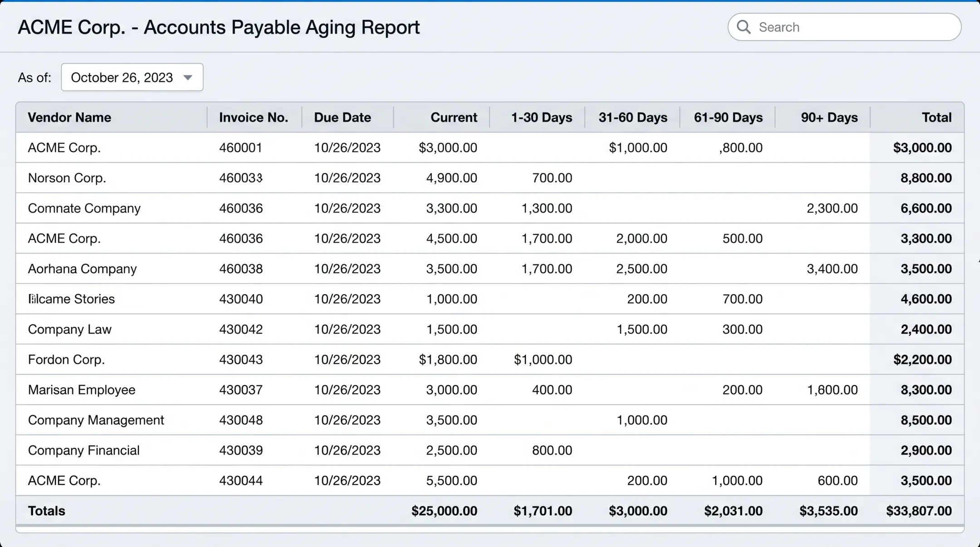The image size is (980, 547).
Task: Click Fordon Corp. 1-30 days $1,000.00
Action: tap(543, 360)
